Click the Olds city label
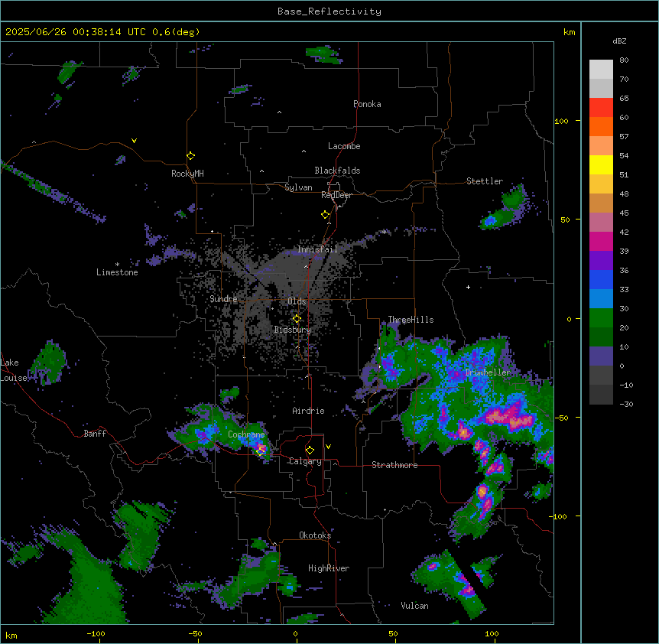 tap(297, 301)
